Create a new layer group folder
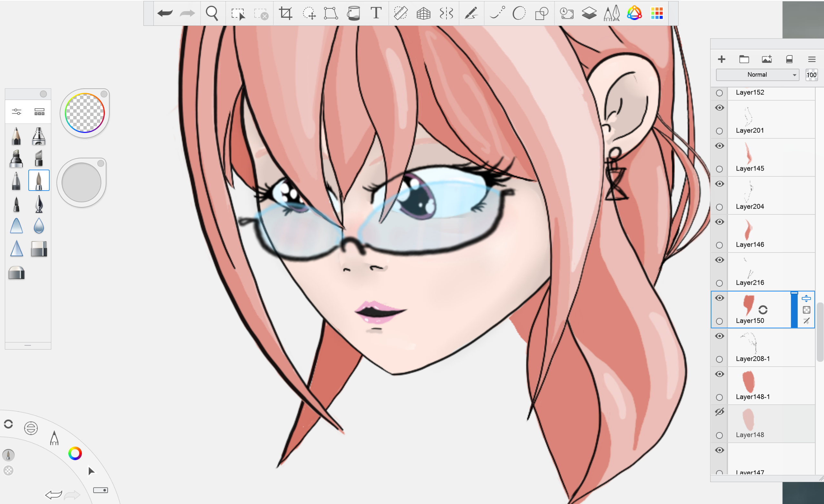 point(744,60)
